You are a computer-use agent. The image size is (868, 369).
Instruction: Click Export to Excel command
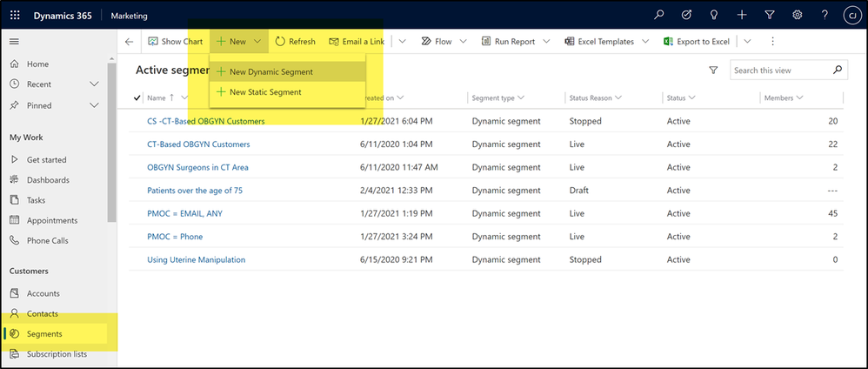pos(697,42)
